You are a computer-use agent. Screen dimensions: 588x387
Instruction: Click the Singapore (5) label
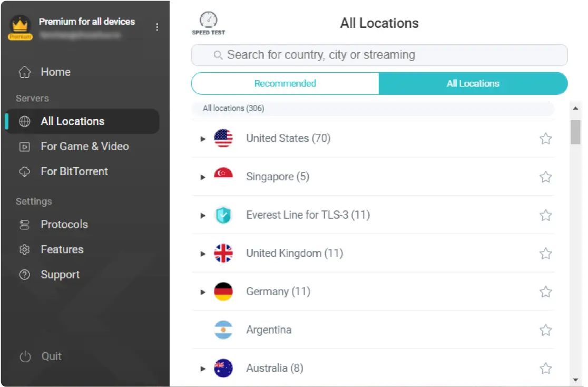(278, 177)
